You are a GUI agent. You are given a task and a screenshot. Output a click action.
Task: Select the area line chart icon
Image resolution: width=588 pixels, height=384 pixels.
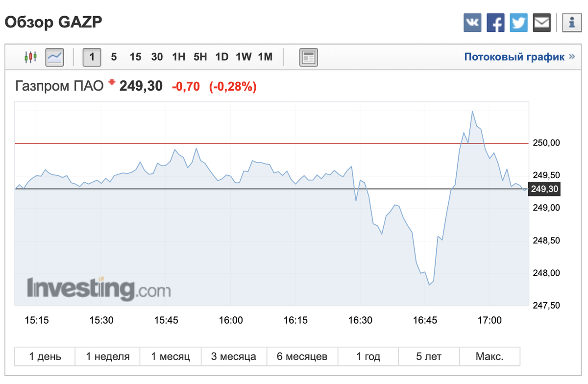pyautogui.click(x=54, y=57)
